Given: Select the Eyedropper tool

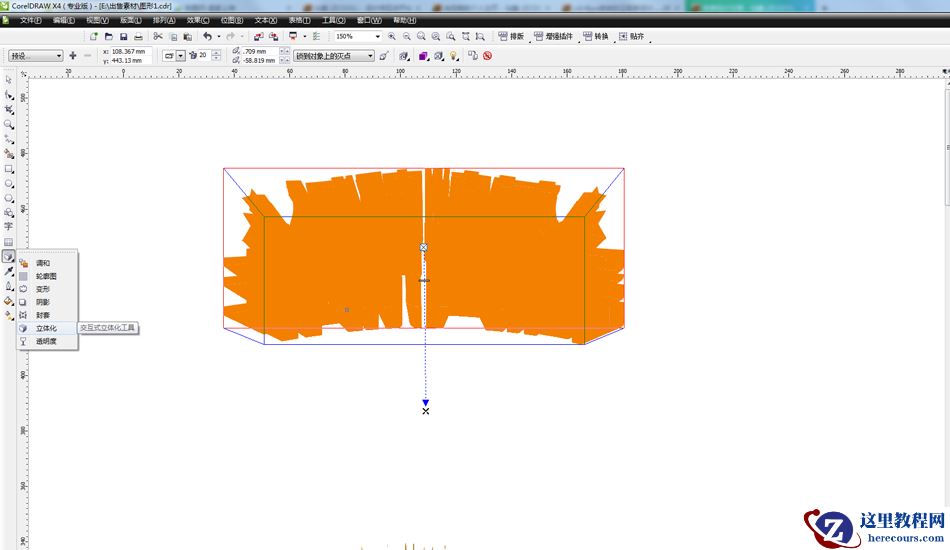Looking at the screenshot, I should 8,271.
